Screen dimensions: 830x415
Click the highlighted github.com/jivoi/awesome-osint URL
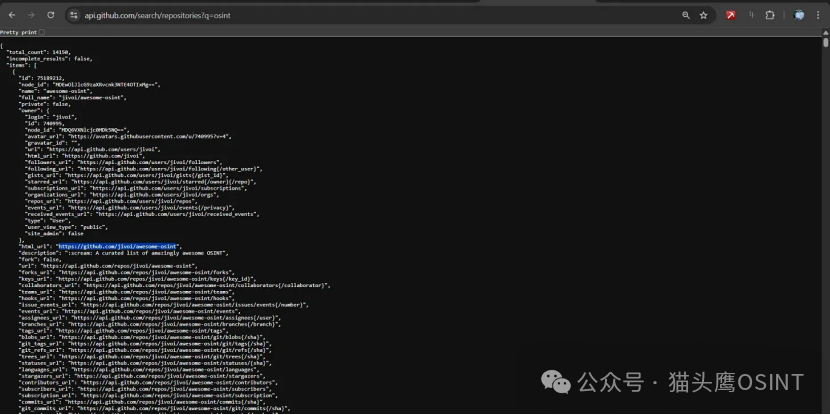[x=117, y=247]
